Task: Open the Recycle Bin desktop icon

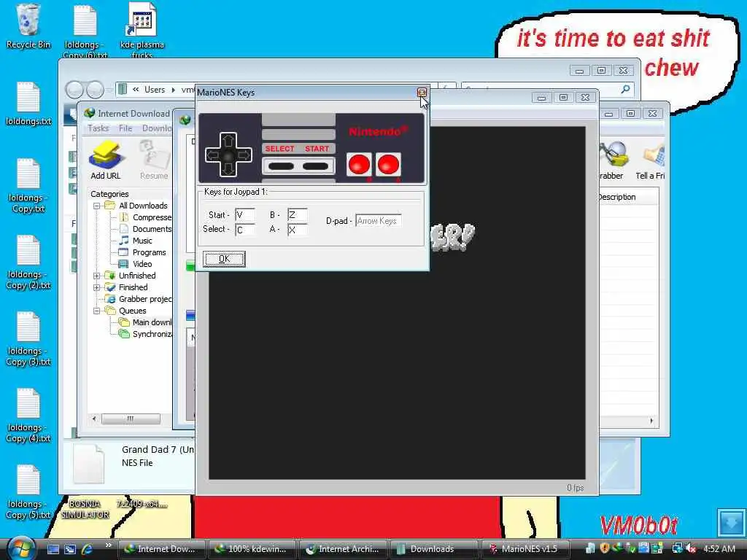Action: (28, 27)
